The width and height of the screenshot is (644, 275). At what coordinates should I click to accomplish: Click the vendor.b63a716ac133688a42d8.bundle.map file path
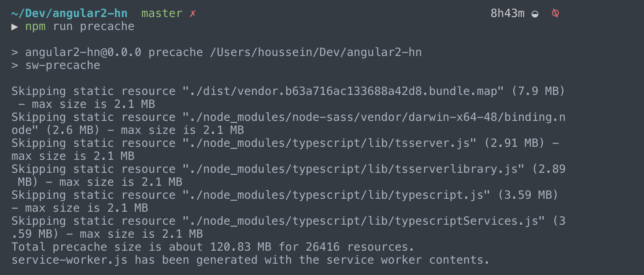(343, 91)
